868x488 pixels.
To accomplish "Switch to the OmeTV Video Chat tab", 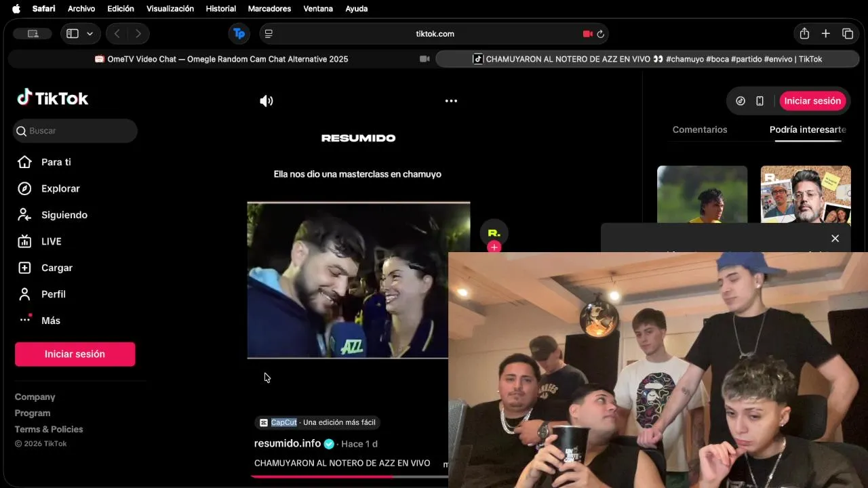I will pyautogui.click(x=221, y=59).
